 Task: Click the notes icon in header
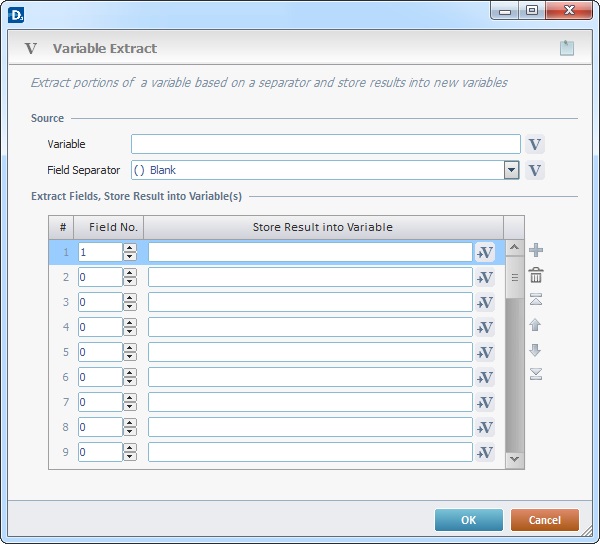(x=567, y=48)
